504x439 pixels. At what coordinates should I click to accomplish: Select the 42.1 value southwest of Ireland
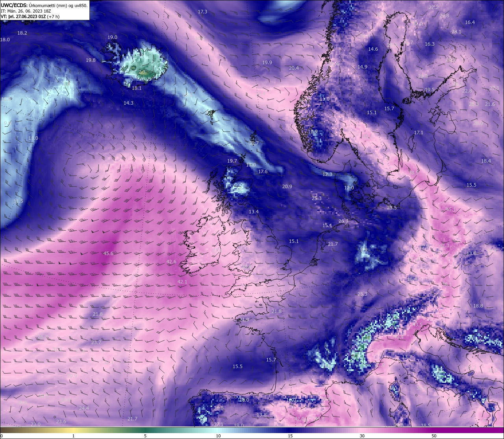pyautogui.click(x=182, y=282)
